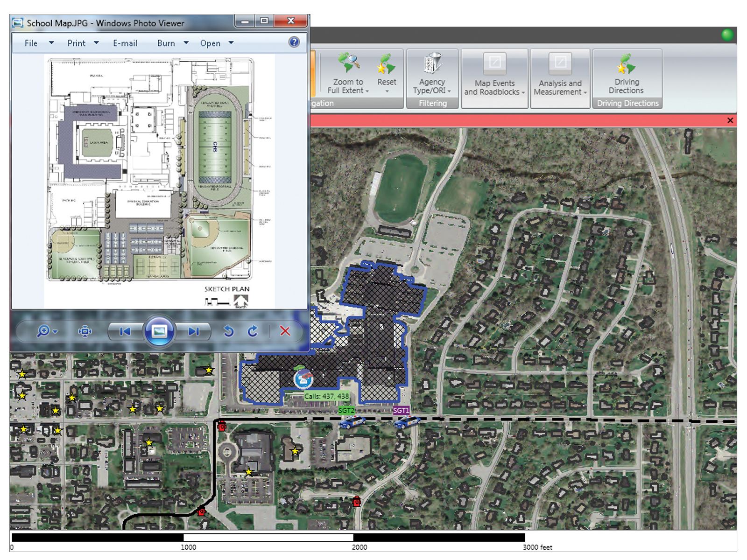Viewport: 747px width, 560px height.
Task: Delete the photo with red X
Action: [285, 331]
